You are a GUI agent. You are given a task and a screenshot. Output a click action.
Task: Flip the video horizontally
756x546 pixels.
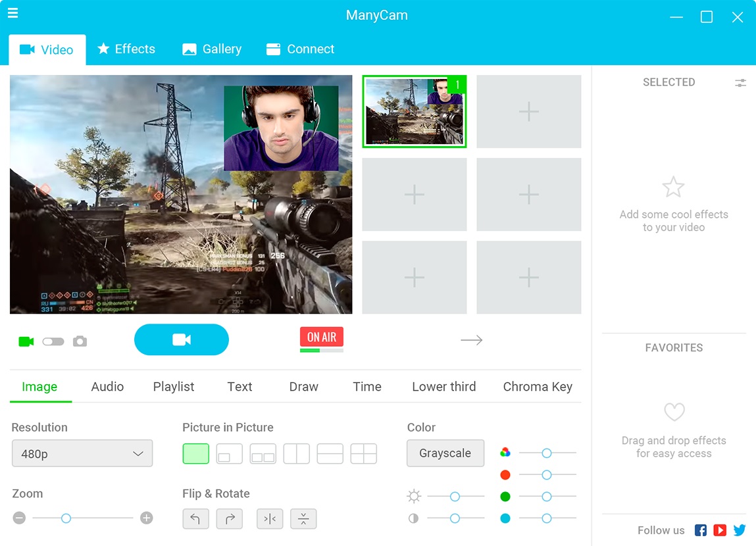pyautogui.click(x=270, y=519)
